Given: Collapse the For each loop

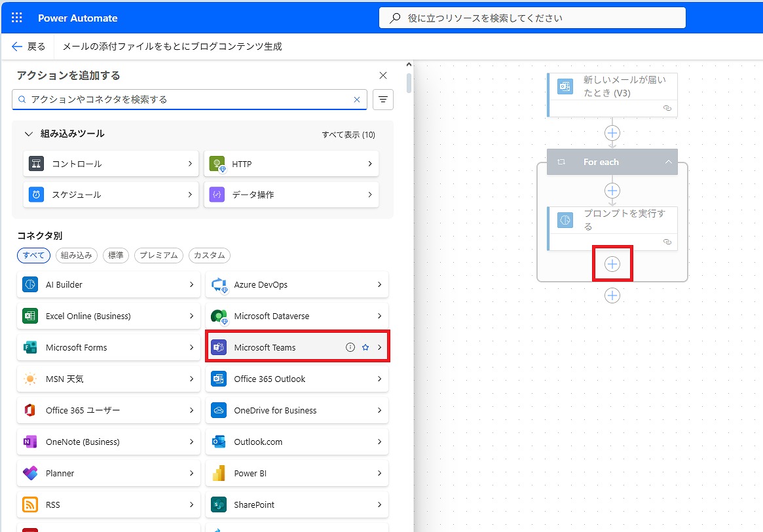Looking at the screenshot, I should (668, 162).
